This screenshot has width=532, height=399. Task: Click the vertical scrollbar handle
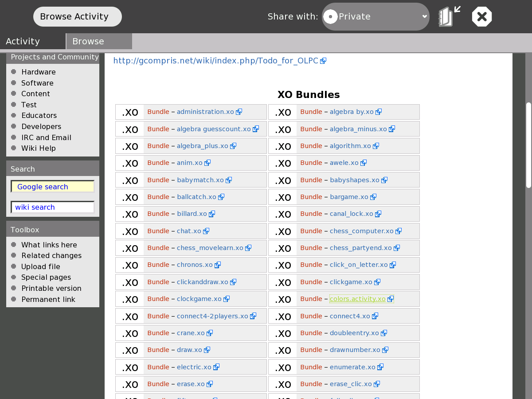[x=528, y=145]
